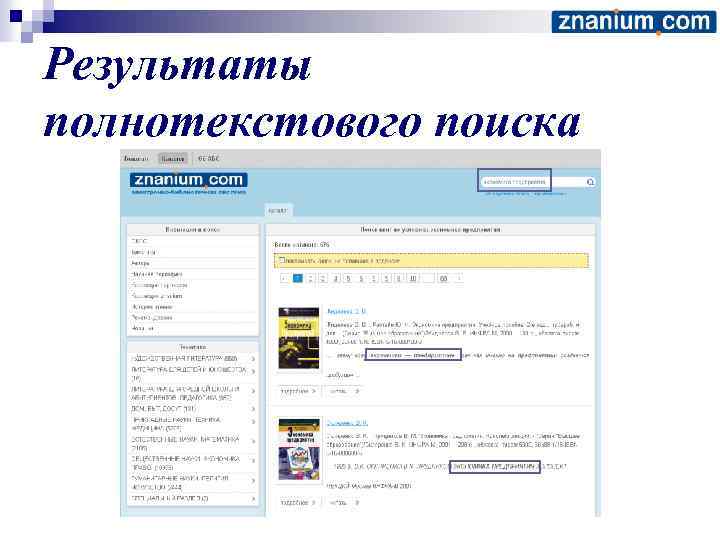Open yellow Экономика book cover thumbnail

click(298, 338)
